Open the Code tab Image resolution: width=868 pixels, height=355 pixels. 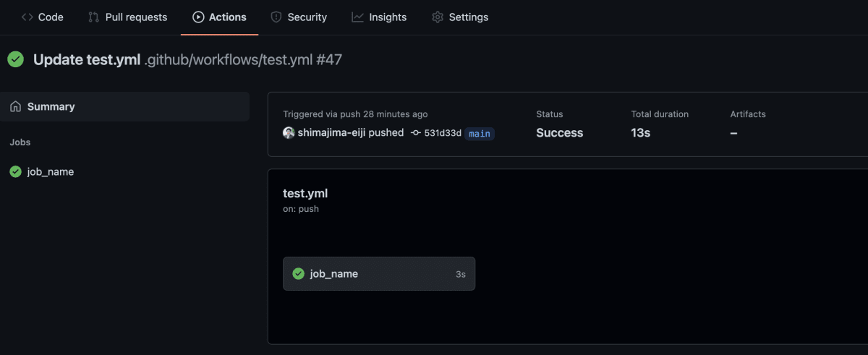point(43,17)
